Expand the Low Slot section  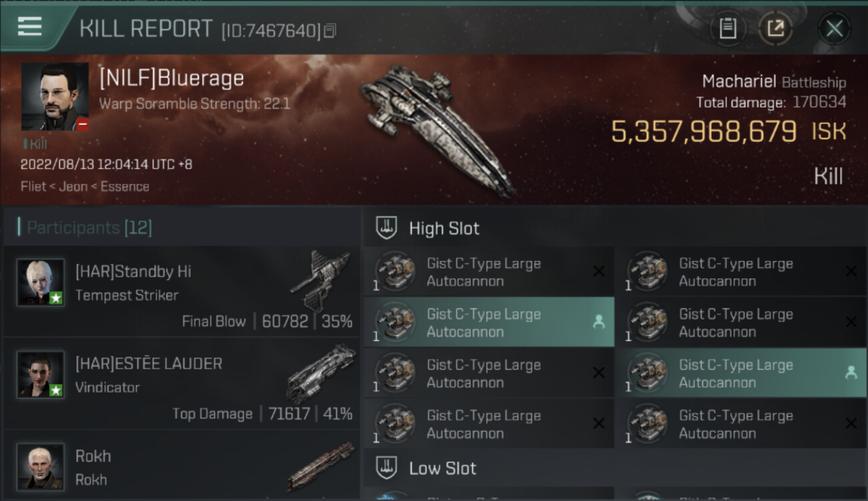[x=443, y=468]
